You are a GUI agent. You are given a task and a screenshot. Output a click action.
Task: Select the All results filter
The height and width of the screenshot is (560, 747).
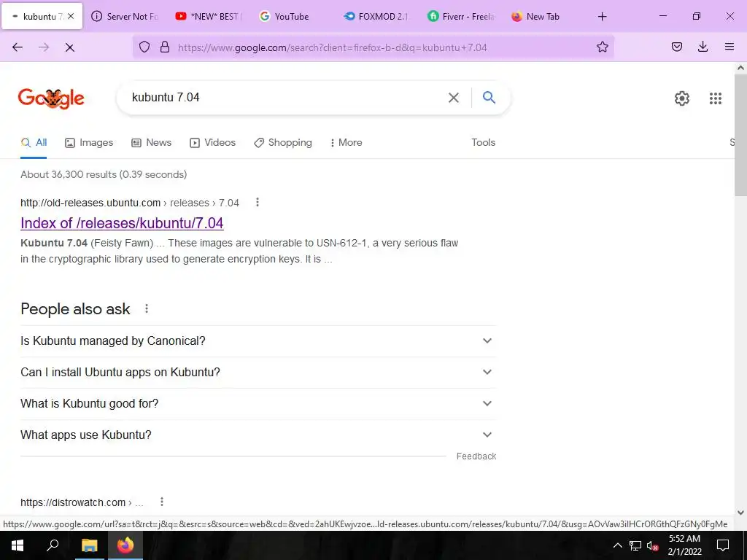(34, 142)
